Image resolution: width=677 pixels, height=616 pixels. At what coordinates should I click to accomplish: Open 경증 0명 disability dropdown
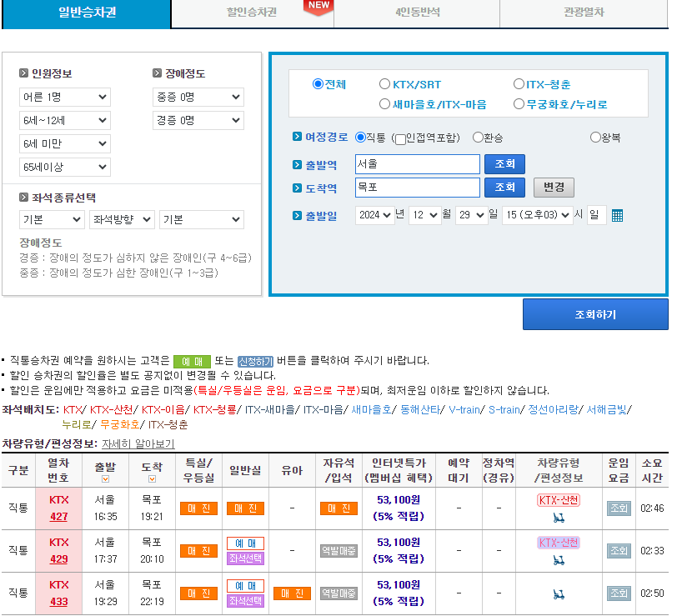(x=198, y=120)
